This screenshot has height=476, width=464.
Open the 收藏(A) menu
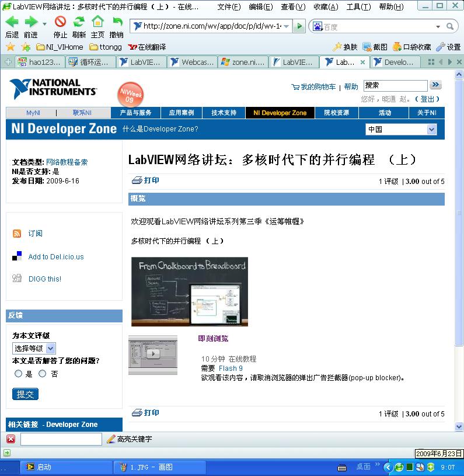click(x=326, y=6)
